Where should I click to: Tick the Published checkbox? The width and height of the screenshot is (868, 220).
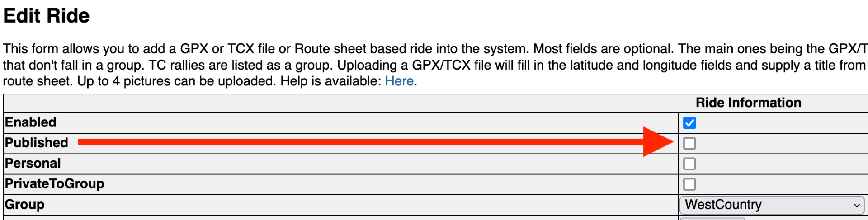[x=689, y=144]
